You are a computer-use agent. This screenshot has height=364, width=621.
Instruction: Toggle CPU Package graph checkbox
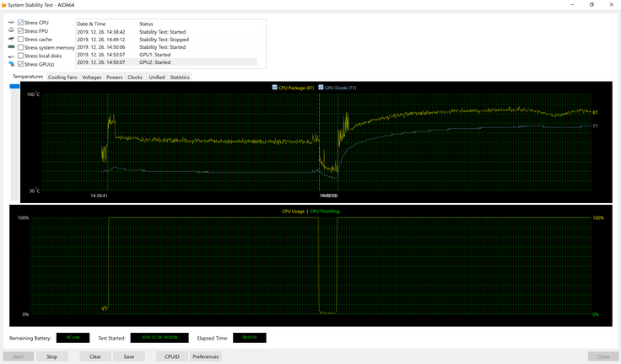(x=274, y=88)
